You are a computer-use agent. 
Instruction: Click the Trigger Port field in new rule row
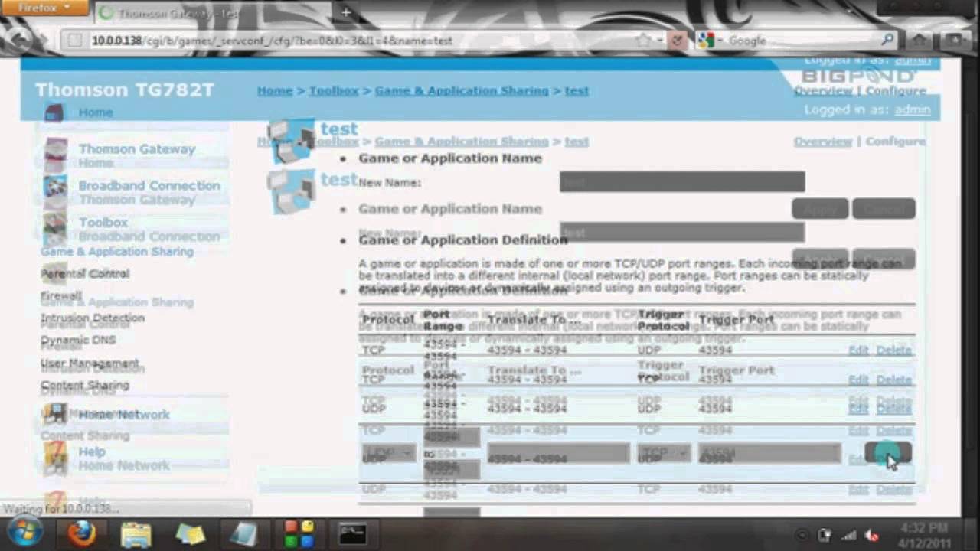click(769, 453)
